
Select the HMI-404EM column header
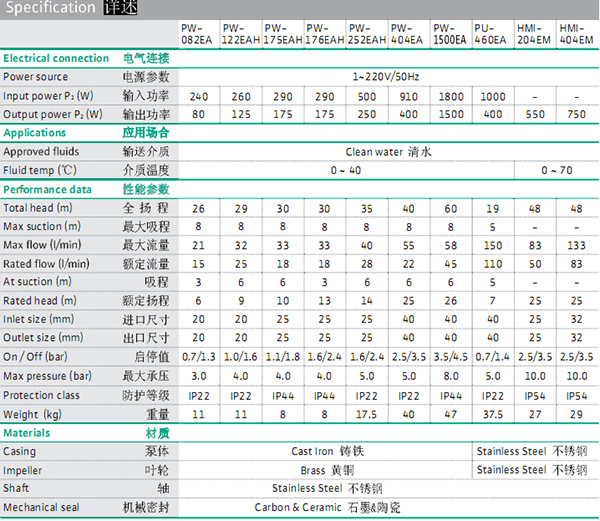click(x=575, y=36)
